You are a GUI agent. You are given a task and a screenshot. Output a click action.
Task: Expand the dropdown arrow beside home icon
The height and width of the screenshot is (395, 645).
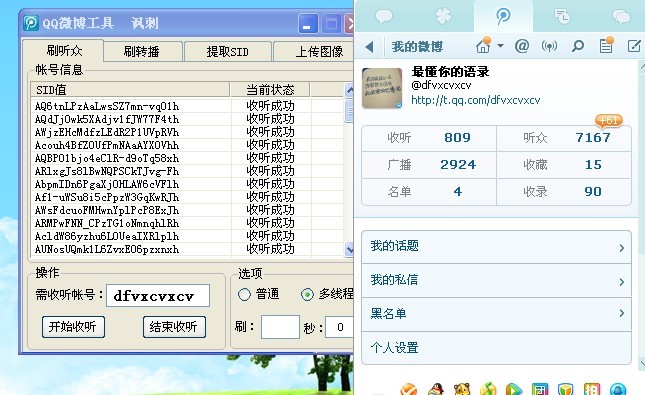[501, 46]
